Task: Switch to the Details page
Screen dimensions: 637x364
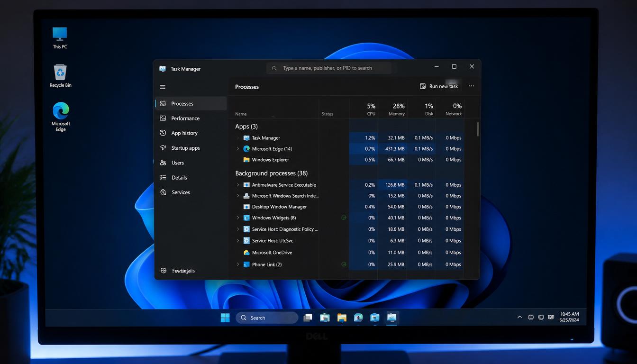Action: click(x=191, y=178)
